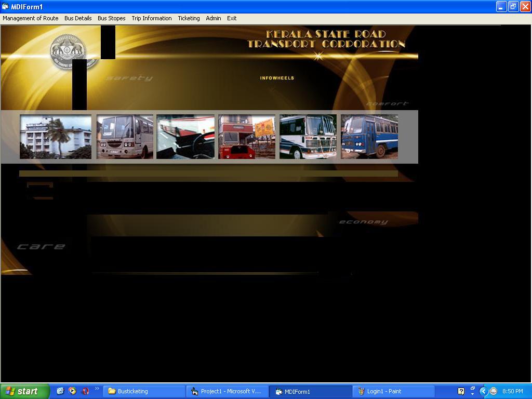532x399 pixels.
Task: Launch Opera browser from quick launch
Action: click(x=86, y=391)
